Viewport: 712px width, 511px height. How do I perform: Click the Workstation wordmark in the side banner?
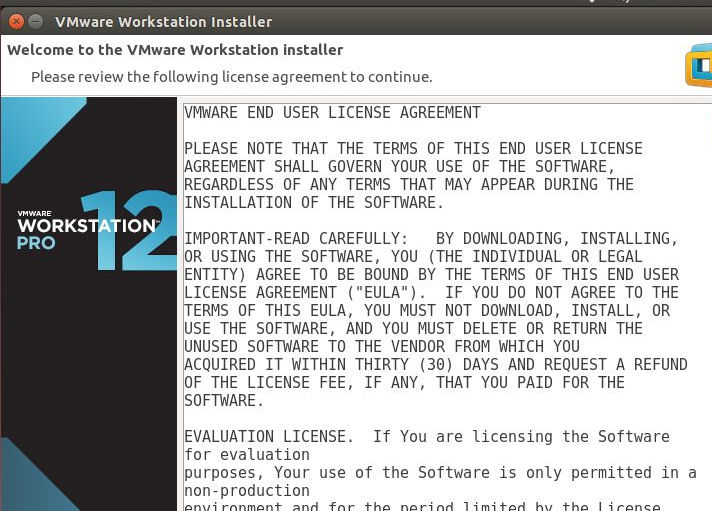[x=87, y=225]
